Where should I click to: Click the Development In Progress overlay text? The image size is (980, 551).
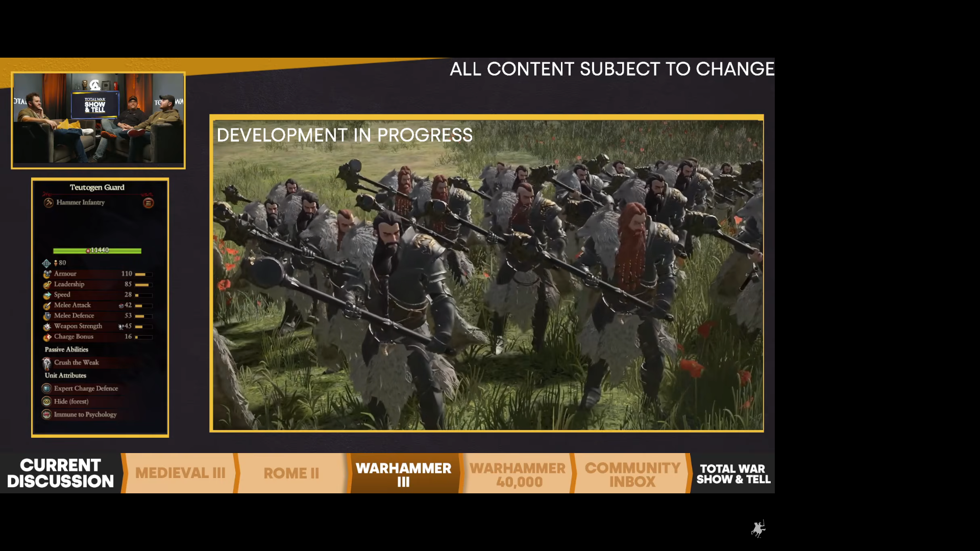[345, 135]
